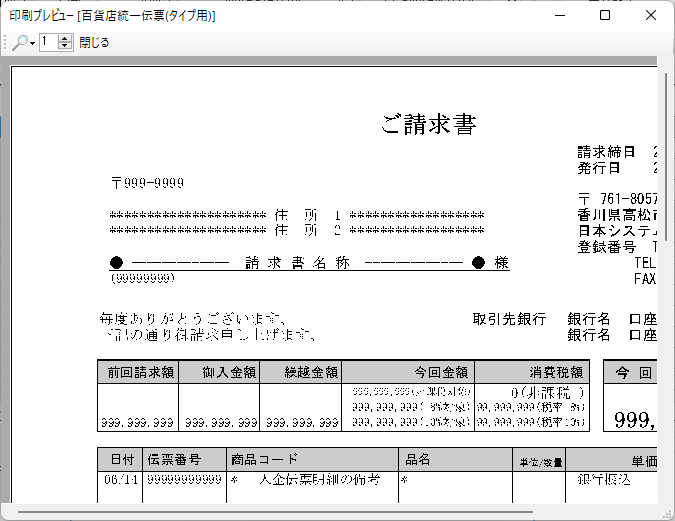The width and height of the screenshot is (675, 521).
Task: Click the ご請求書 title text
Action: [x=429, y=124]
